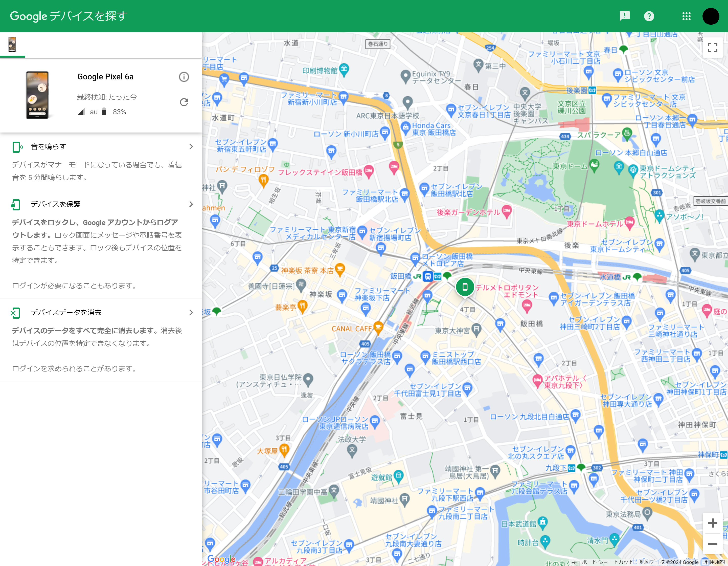Viewport: 728px width, 566px height.
Task: Click 後楽園 subway station icon
Action: click(x=592, y=90)
